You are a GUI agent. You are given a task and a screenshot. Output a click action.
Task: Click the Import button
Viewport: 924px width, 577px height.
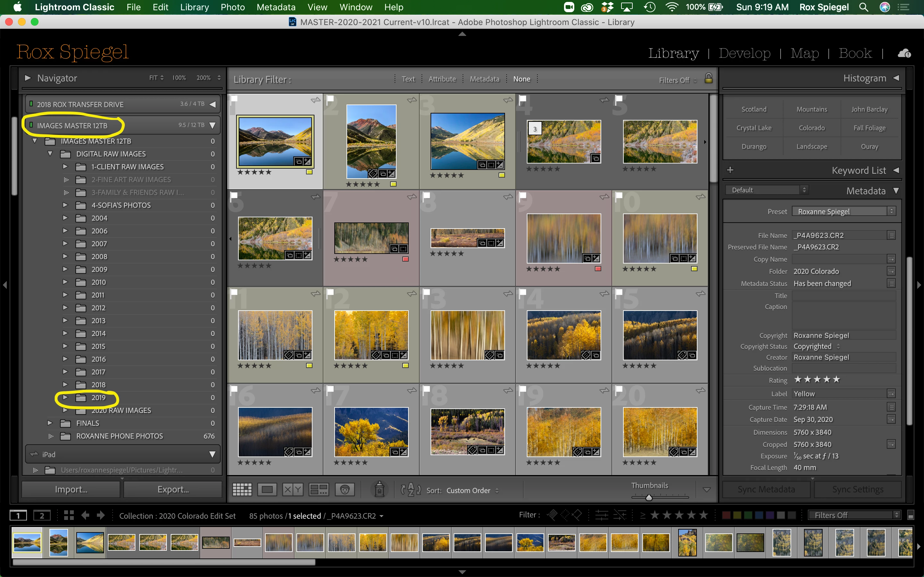(x=71, y=489)
